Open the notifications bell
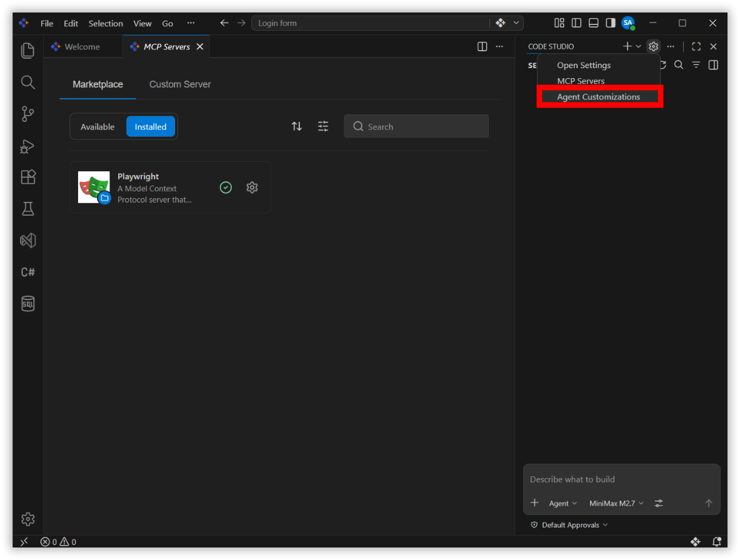Image resolution: width=740 pixels, height=560 pixels. (716, 542)
